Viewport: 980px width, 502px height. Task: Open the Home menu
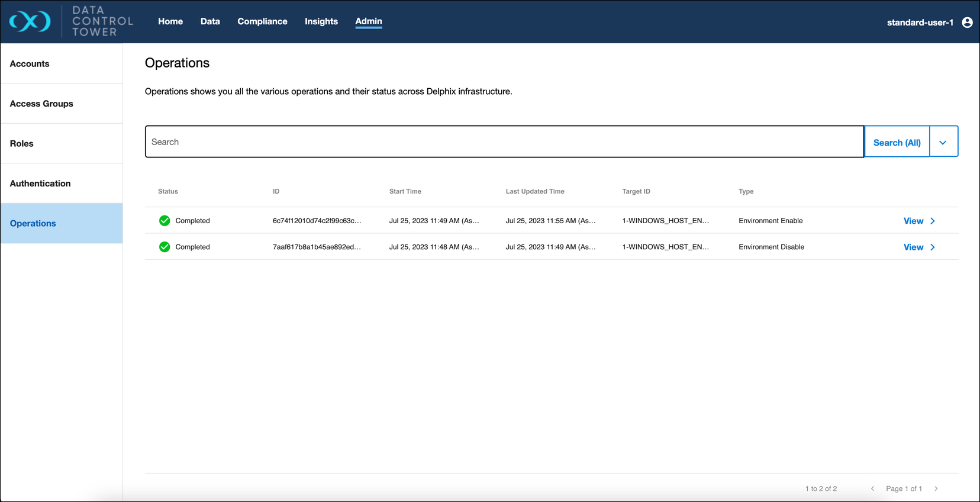[170, 21]
